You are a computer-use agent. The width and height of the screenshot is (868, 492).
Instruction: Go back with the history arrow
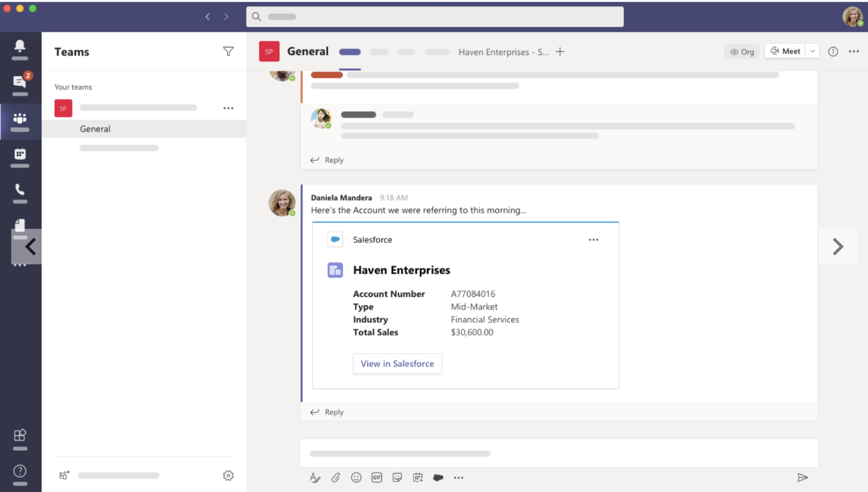tap(208, 17)
